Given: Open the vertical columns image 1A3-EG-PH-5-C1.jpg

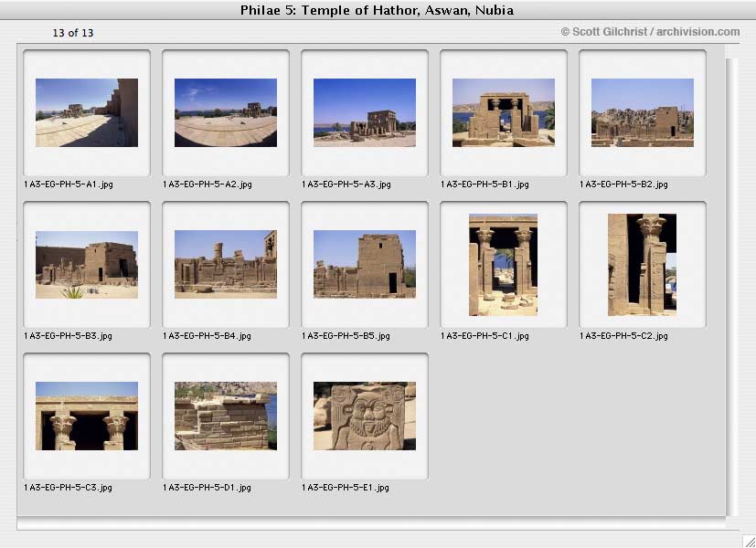Looking at the screenshot, I should tap(503, 265).
